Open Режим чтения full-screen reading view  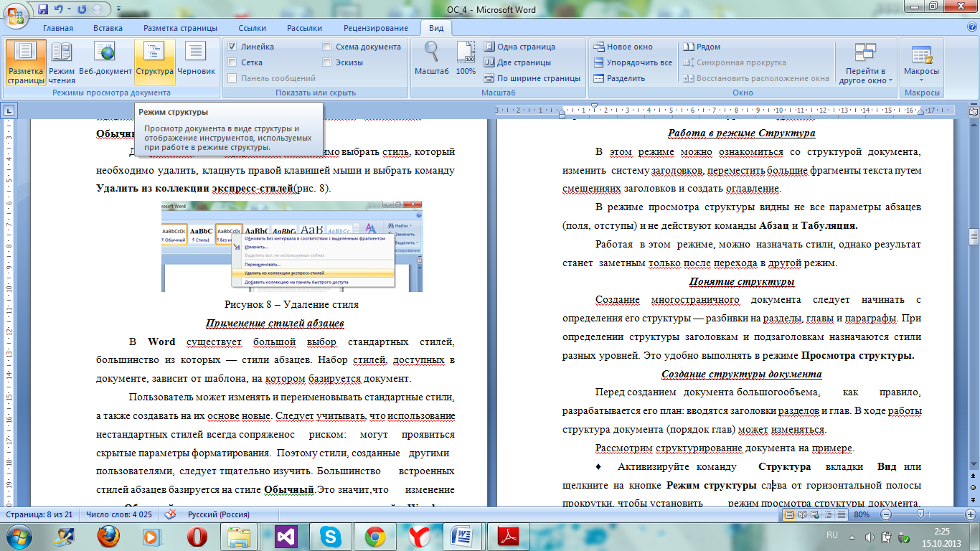pyautogui.click(x=62, y=62)
